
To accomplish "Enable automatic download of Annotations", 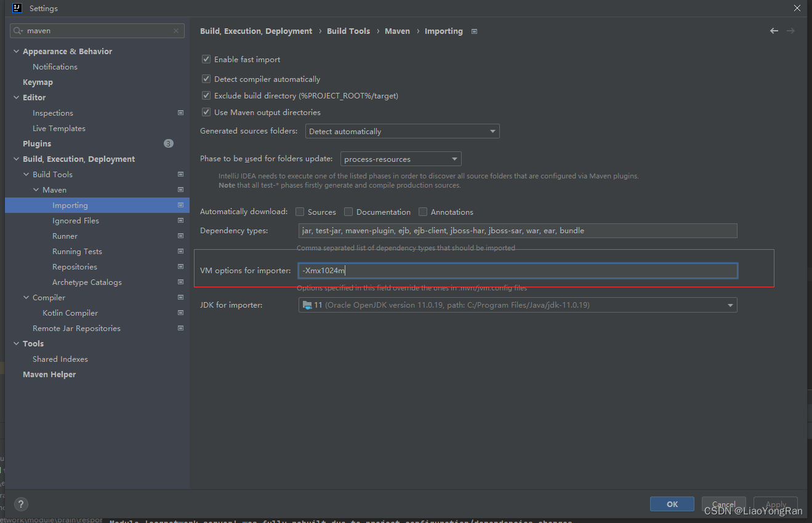I will (423, 212).
